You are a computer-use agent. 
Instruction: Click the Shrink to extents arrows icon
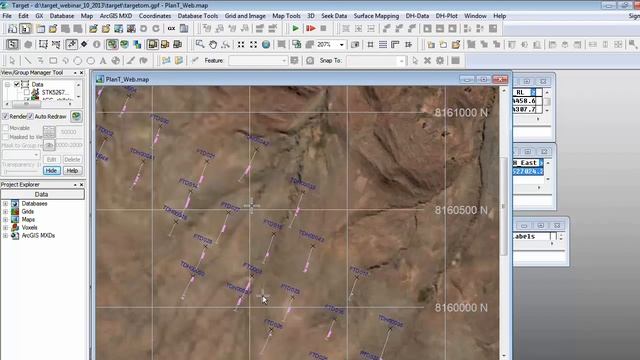pyautogui.click(x=241, y=44)
